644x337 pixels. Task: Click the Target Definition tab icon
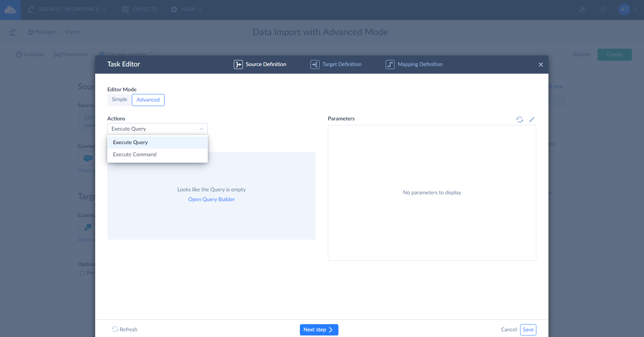click(315, 65)
